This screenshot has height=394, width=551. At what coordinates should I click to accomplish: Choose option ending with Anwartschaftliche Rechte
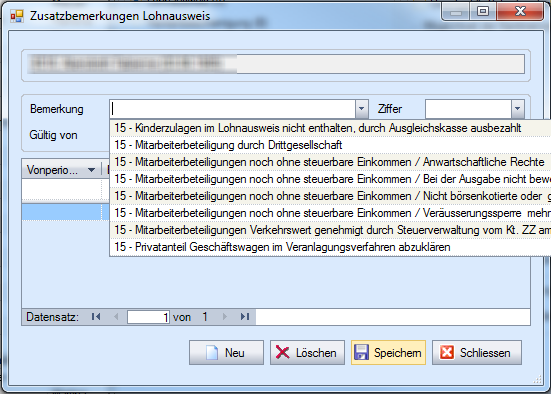pos(330,162)
